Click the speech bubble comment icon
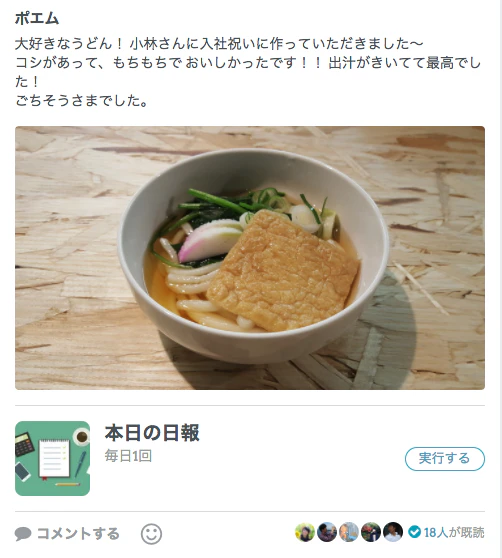The image size is (502, 558). coord(23,534)
